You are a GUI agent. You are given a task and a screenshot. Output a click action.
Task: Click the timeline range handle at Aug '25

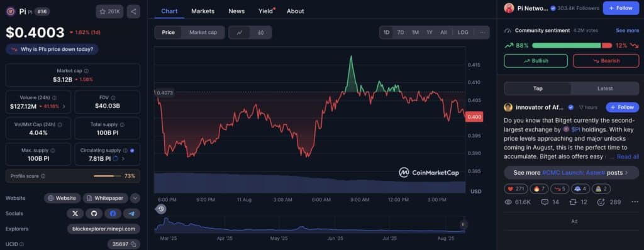click(x=463, y=224)
